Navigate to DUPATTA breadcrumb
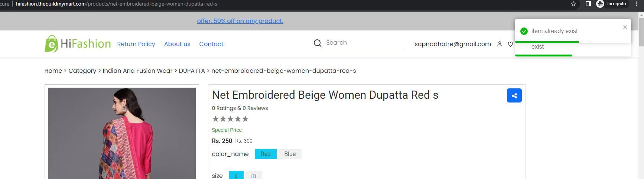Screen dimensions: 644x179 (x=192, y=71)
